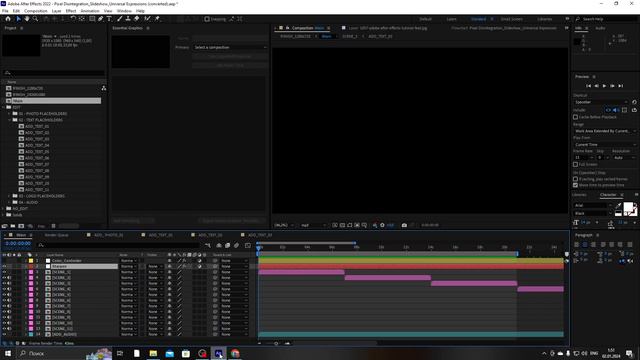Screen dimensions: 640x360
Task: Select the Puppet Pin tool
Action: tap(157, 19)
